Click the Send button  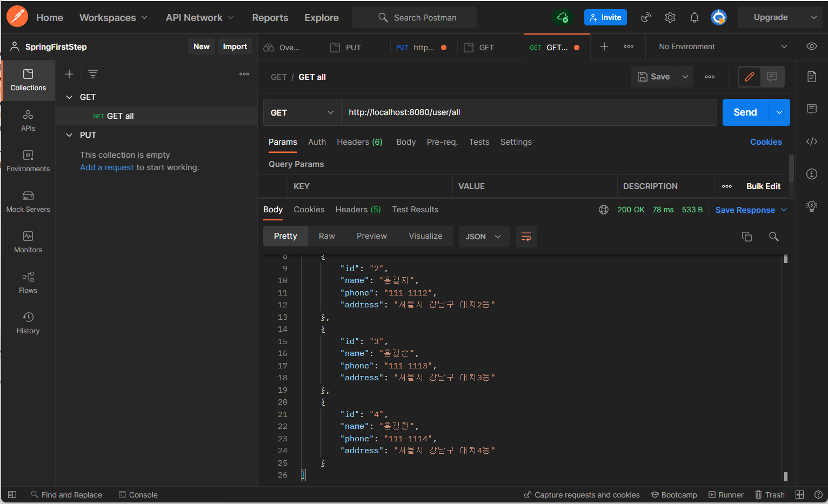pos(745,112)
